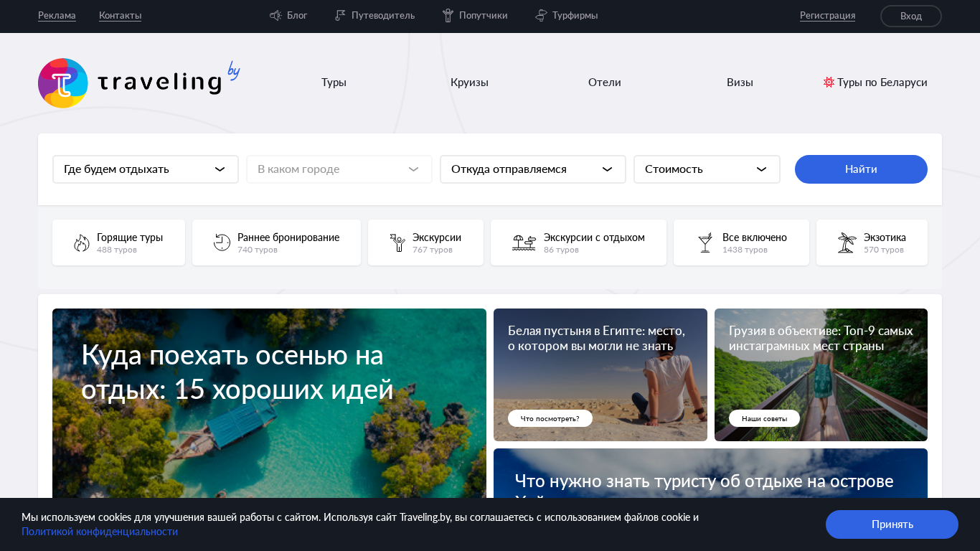Click the Что посмотреть? tag button
The image size is (980, 551).
coord(550,418)
